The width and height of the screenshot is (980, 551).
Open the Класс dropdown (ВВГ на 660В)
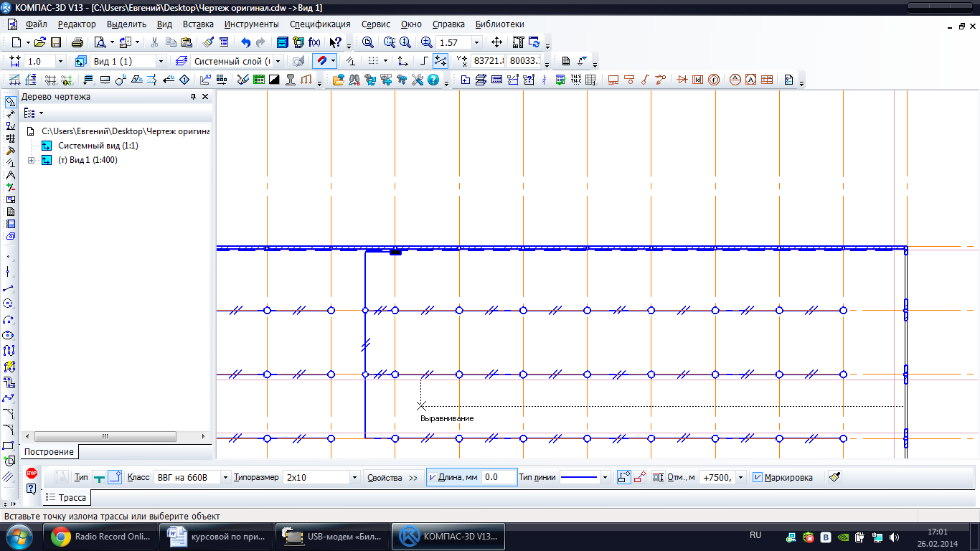pos(226,477)
